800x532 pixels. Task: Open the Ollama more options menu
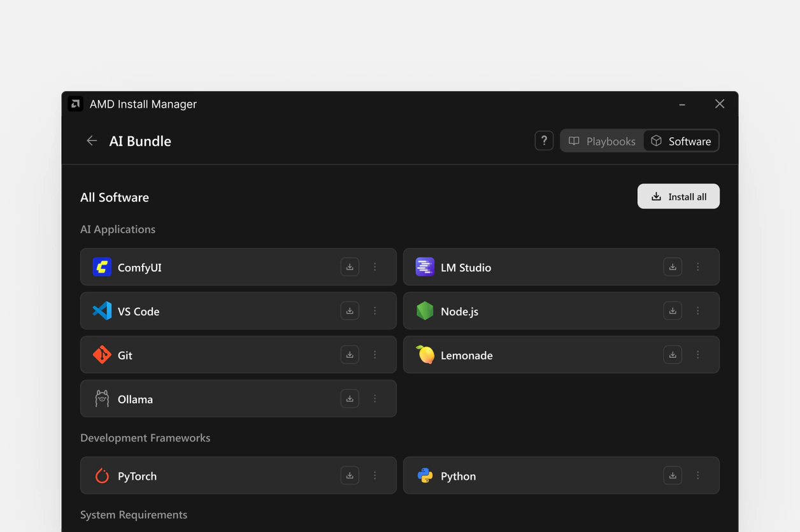tap(375, 399)
